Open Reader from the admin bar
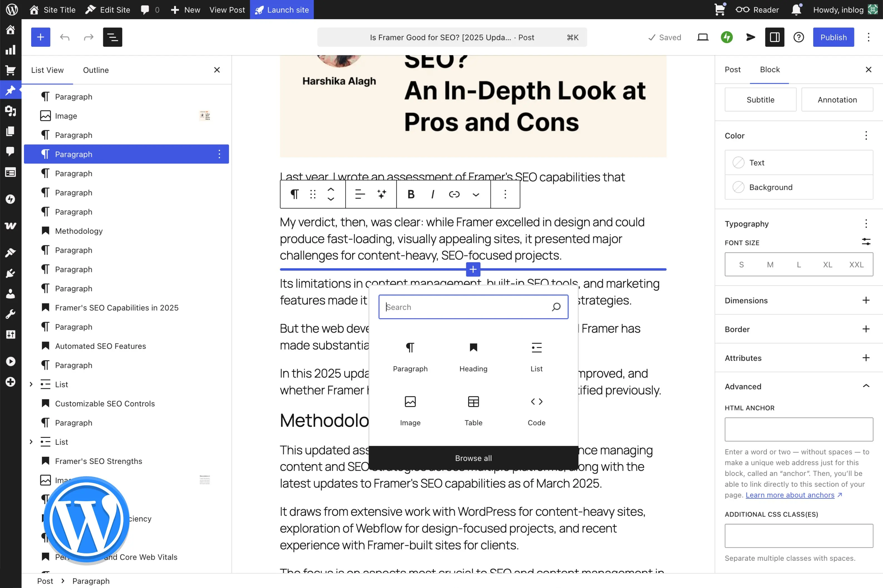Screen dimensions: 883x588 757,10
